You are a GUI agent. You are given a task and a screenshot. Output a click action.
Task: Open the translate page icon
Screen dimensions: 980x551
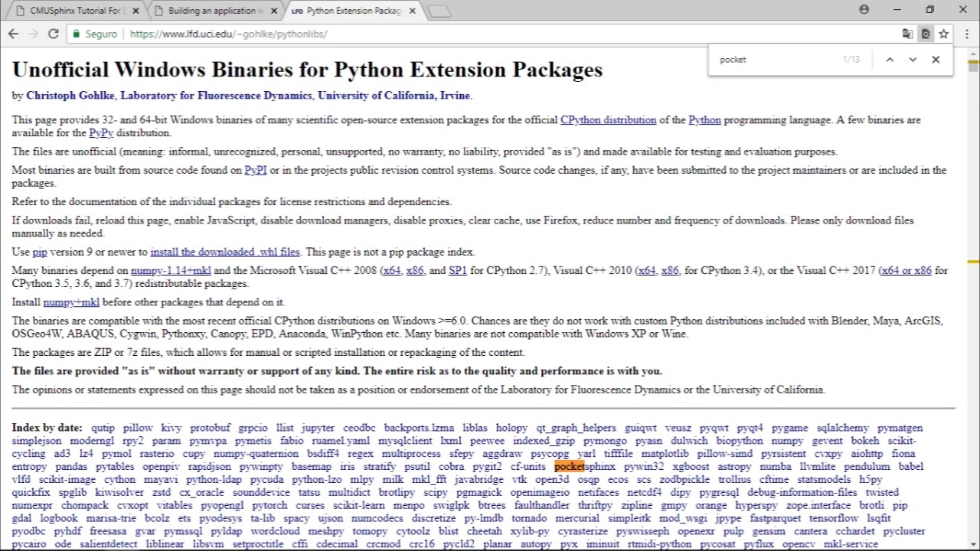coord(907,34)
